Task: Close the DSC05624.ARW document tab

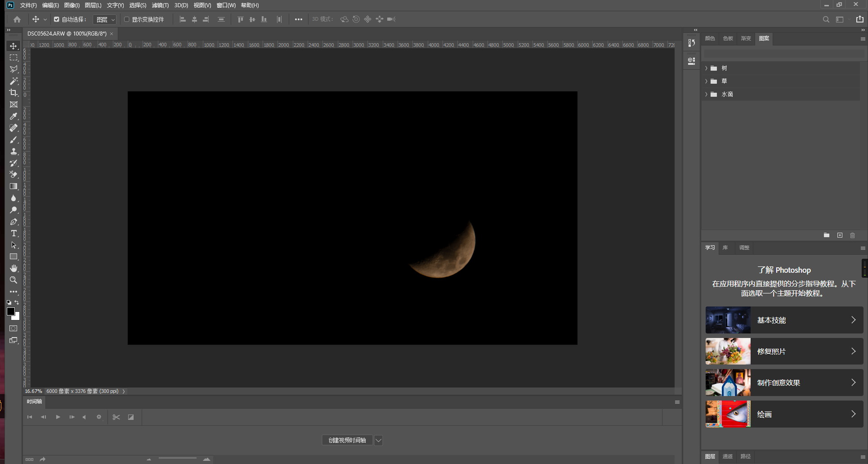Action: [x=112, y=34]
